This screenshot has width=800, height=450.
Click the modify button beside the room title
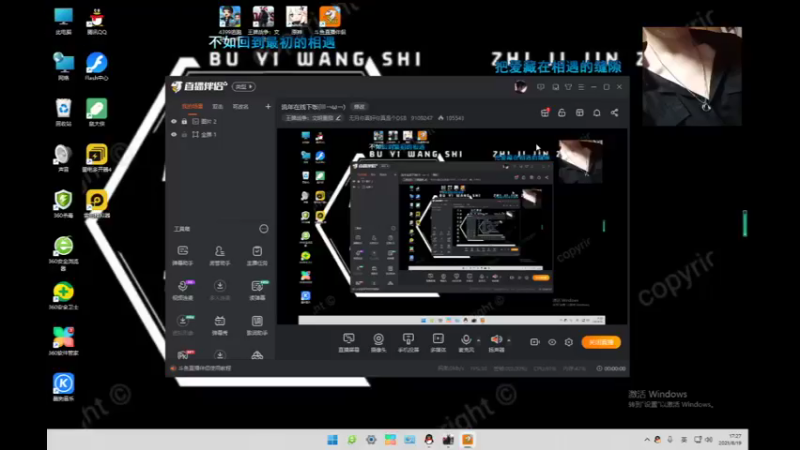click(x=360, y=107)
